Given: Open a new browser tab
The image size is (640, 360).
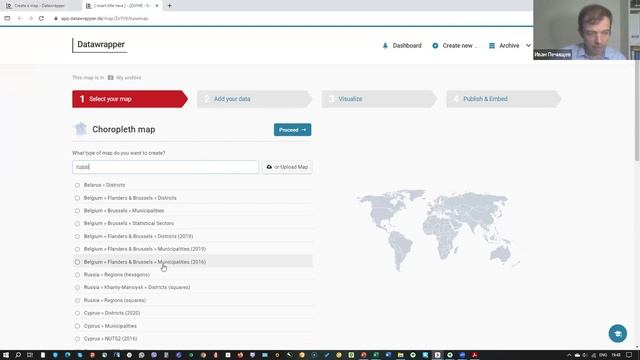Looking at the screenshot, I should coord(169,6).
